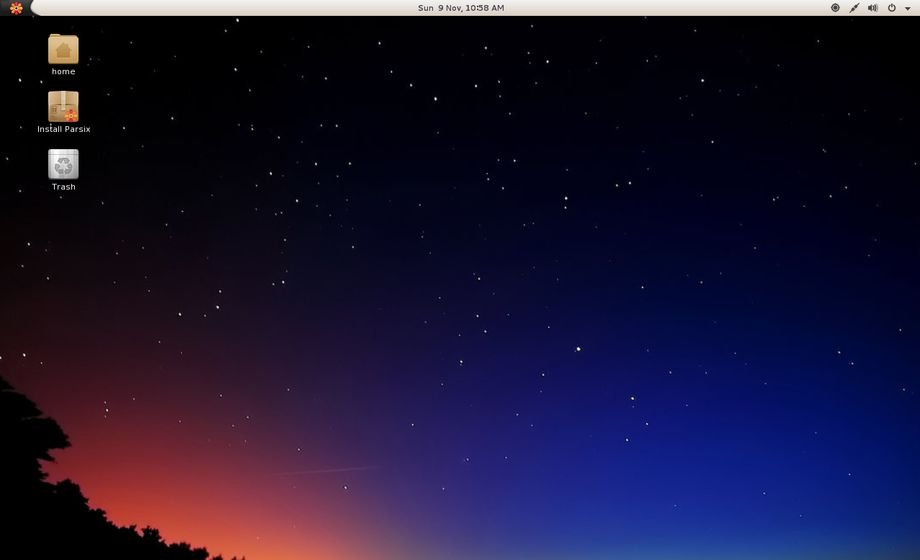The height and width of the screenshot is (560, 920).
Task: Click the power icon in top panel
Action: point(891,8)
